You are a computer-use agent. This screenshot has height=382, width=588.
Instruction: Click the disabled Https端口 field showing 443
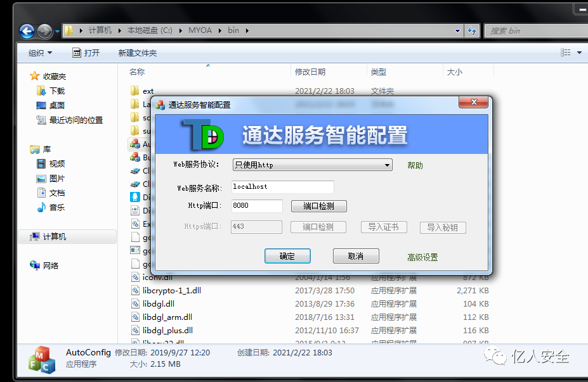tap(256, 227)
